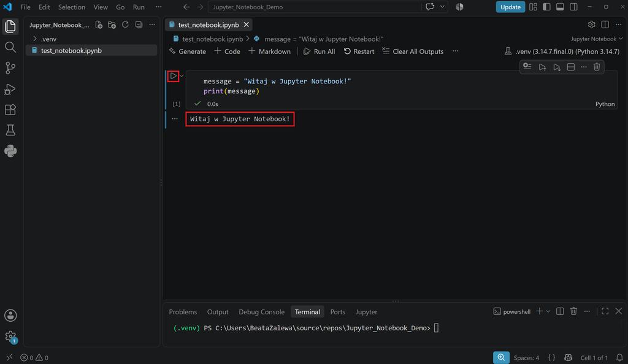Click Generate in notebook toolbar
The image size is (628, 364).
point(188,51)
